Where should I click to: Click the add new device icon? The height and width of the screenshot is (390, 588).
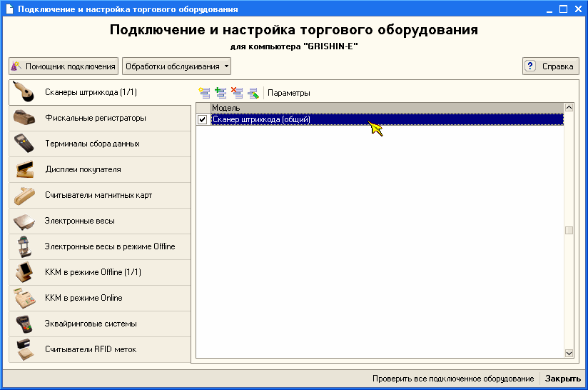[205, 93]
